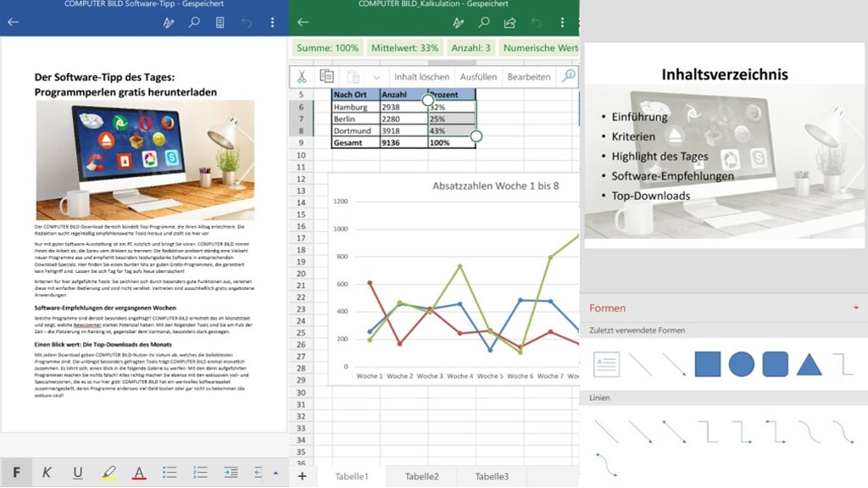
Task: Select the Gesamt cell
Action: pyautogui.click(x=356, y=142)
